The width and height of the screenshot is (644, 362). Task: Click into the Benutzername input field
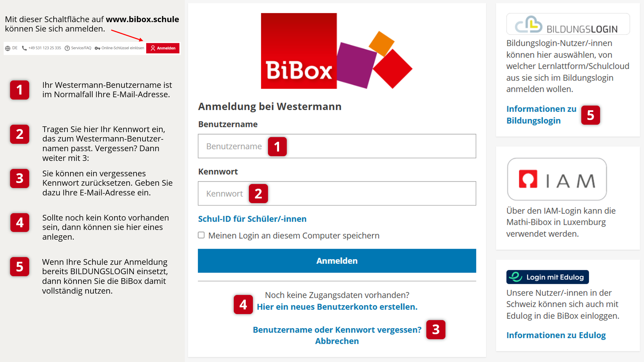click(337, 146)
